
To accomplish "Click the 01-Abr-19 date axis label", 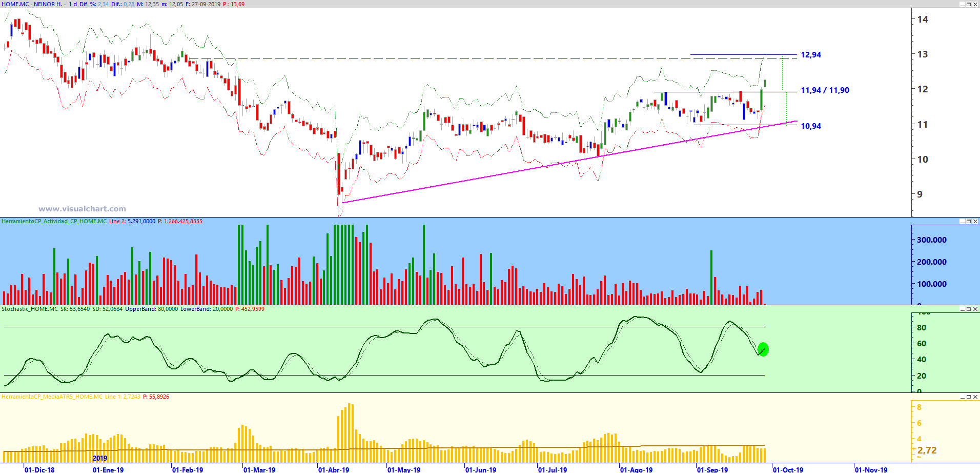I will [x=334, y=469].
